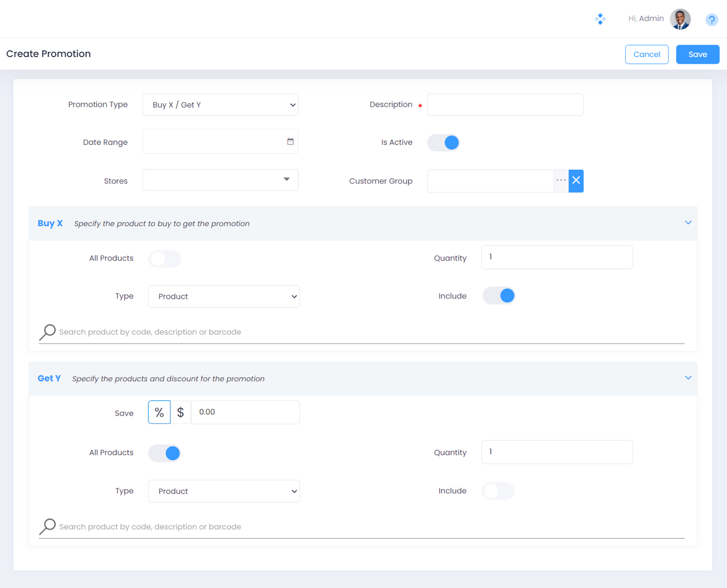Enable All Products in Buy X section
The width and height of the screenshot is (727, 588).
164,259
